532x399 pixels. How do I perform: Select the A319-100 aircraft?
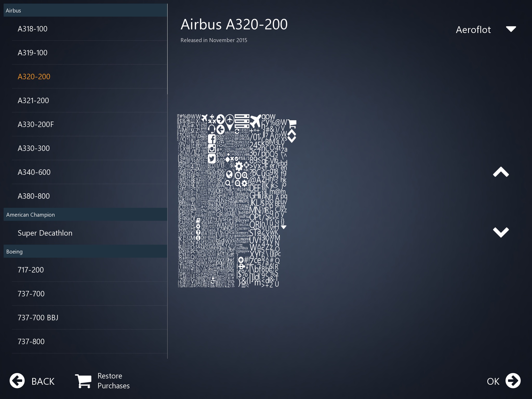33,53
